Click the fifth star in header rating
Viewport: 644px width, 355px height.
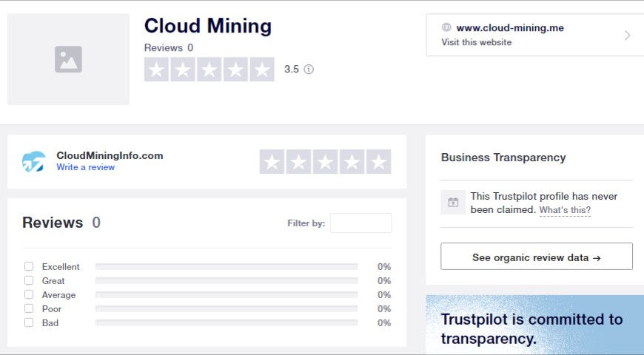pos(262,70)
